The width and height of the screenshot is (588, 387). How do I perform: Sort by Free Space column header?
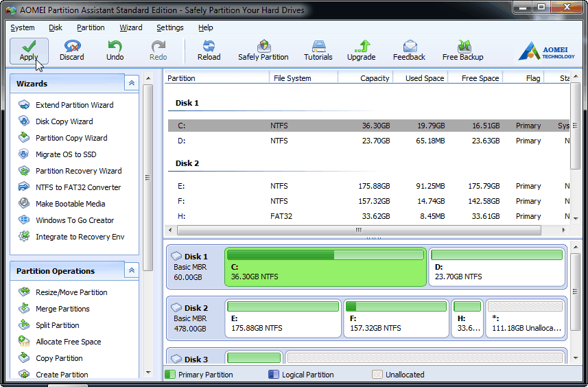click(x=475, y=78)
